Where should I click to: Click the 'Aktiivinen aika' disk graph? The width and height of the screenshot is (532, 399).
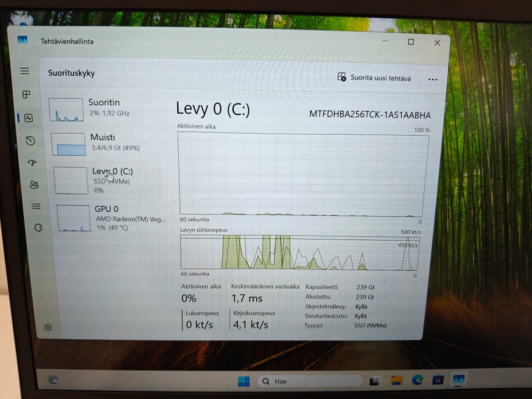click(x=302, y=175)
